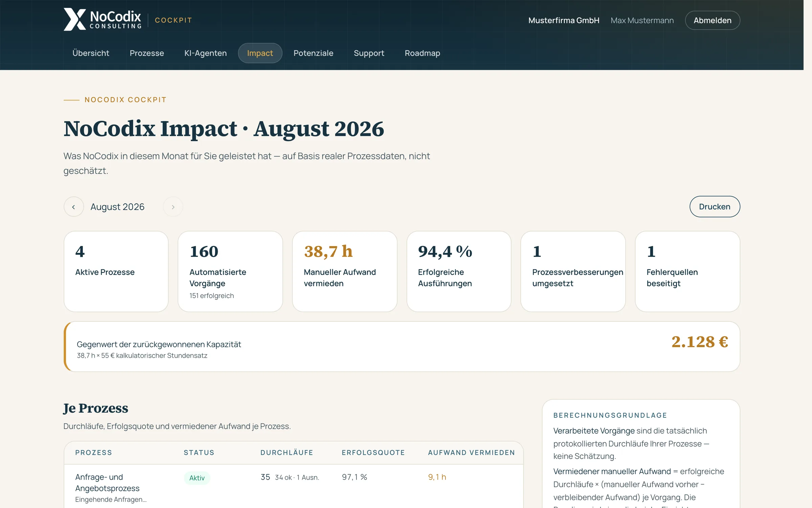
Task: Click the 38,7 h × 55 € Stundensatz note
Action: click(142, 356)
